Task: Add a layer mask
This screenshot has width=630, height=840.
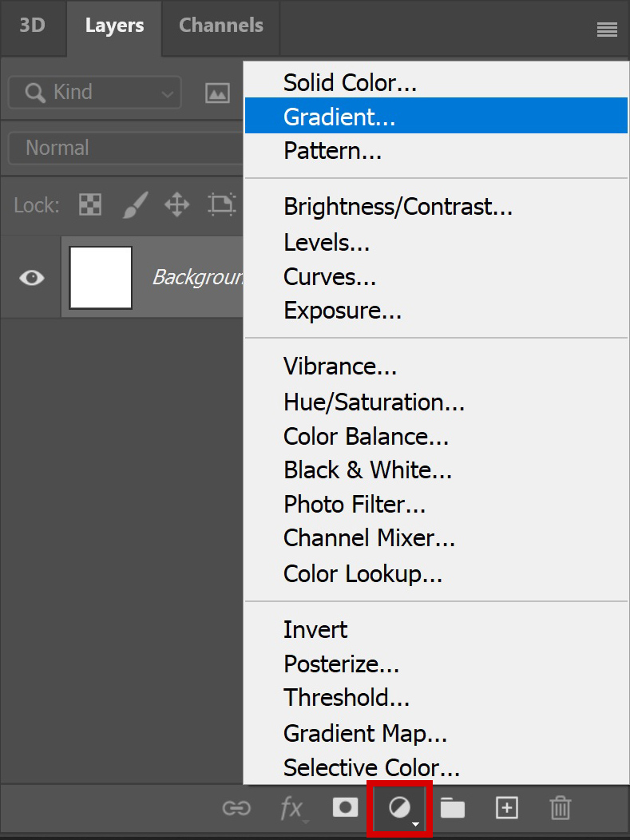Action: (345, 808)
